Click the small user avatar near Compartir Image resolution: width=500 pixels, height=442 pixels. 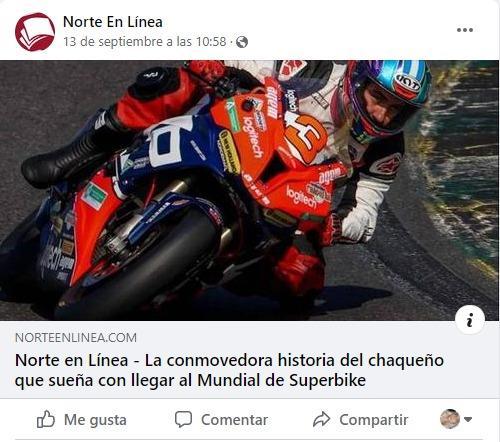(x=450, y=419)
